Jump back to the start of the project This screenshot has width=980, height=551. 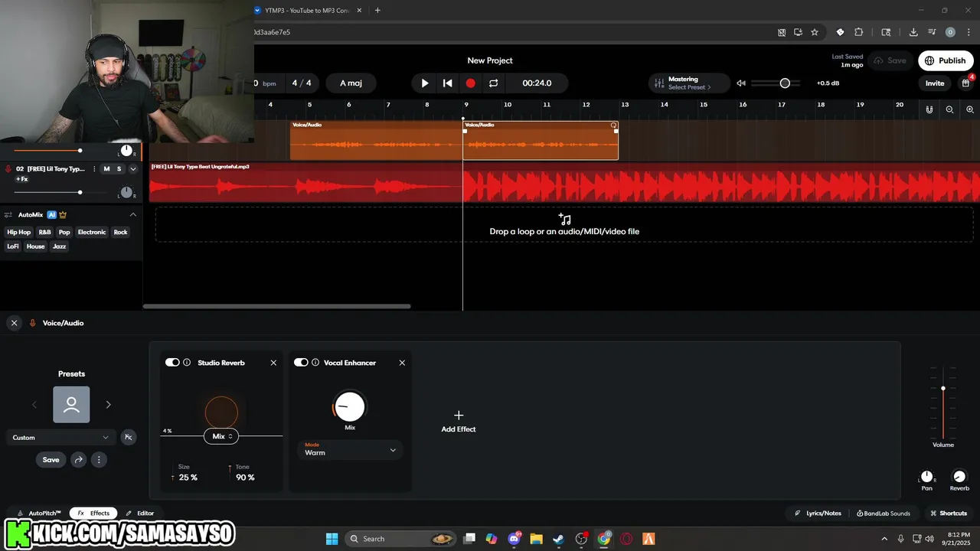(448, 83)
